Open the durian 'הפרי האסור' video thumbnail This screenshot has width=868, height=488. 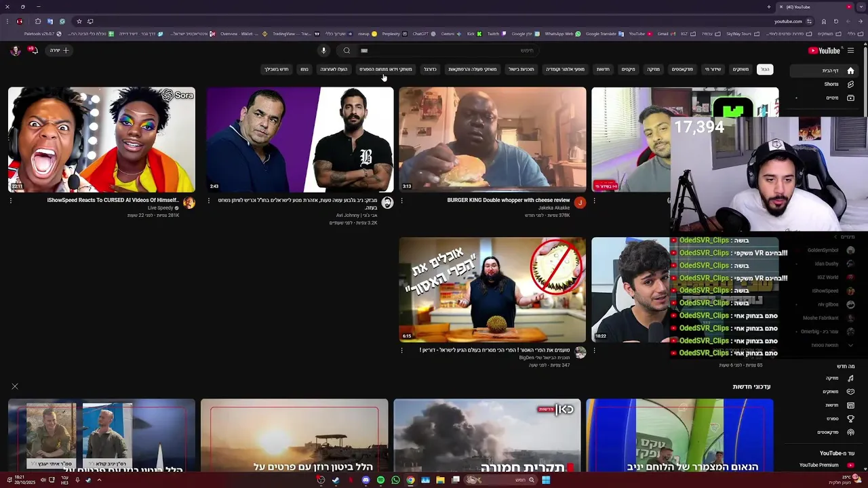click(x=492, y=289)
